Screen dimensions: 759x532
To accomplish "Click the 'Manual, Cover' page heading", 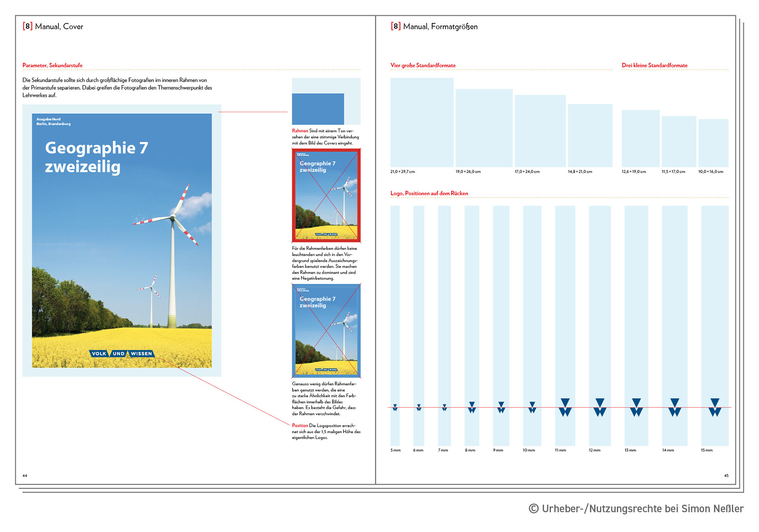I will [x=53, y=26].
